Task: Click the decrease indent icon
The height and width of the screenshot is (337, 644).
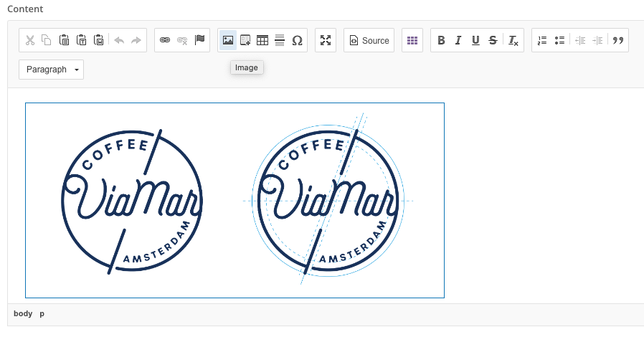Action: click(580, 40)
